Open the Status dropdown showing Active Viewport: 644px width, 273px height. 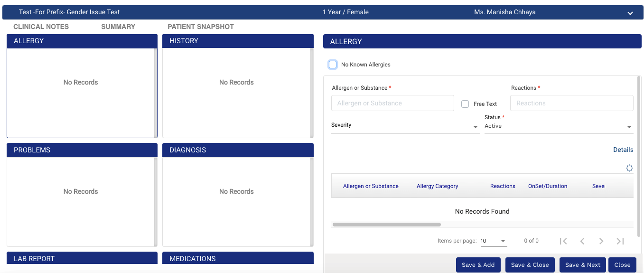pos(558,126)
